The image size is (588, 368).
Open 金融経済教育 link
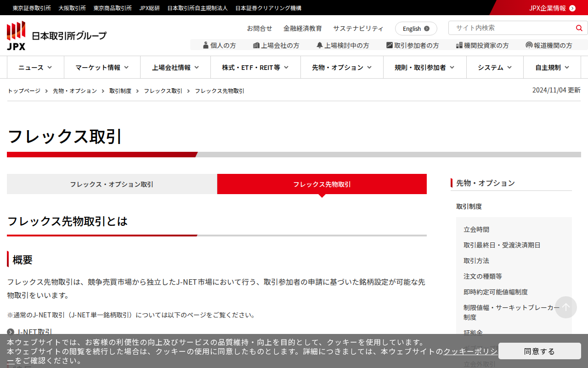tap(303, 28)
